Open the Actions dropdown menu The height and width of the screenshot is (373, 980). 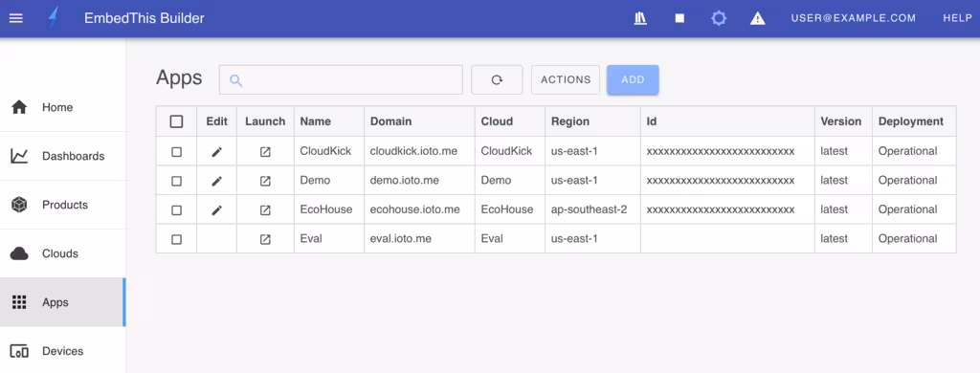point(566,80)
